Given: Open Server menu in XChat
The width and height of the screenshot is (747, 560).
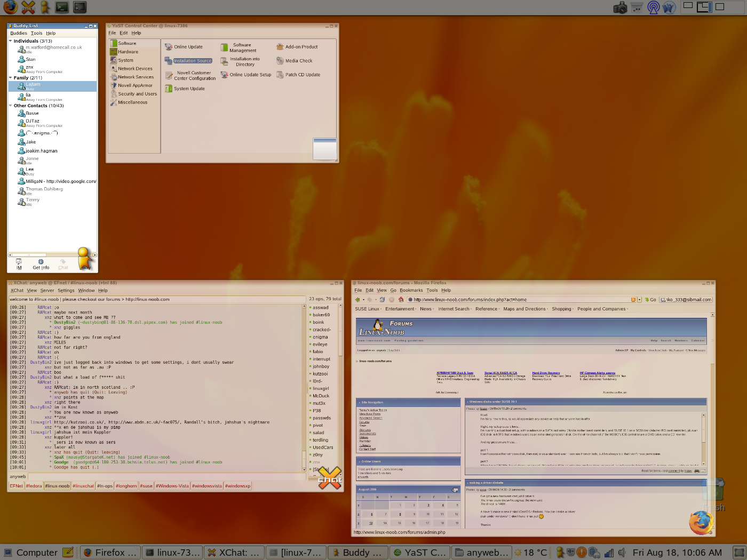Looking at the screenshot, I should (47, 291).
